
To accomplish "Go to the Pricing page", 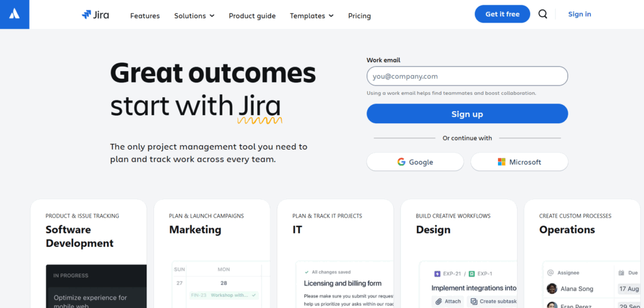I will (x=359, y=16).
